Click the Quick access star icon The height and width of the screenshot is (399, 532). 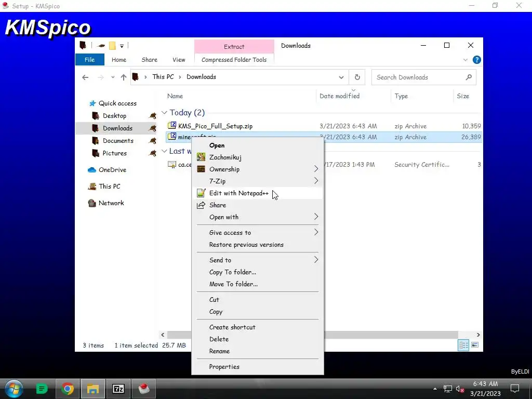[92, 103]
